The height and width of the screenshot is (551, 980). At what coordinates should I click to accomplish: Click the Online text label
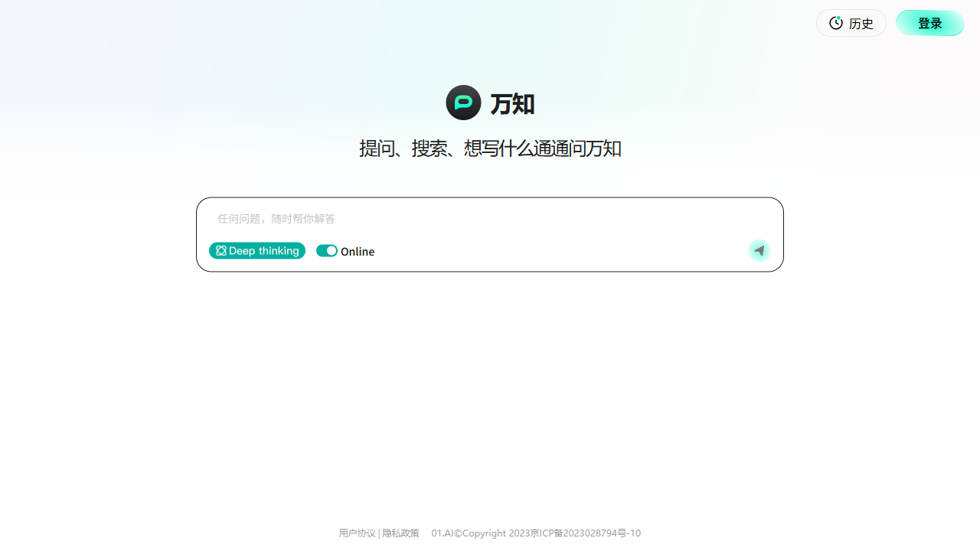point(358,252)
